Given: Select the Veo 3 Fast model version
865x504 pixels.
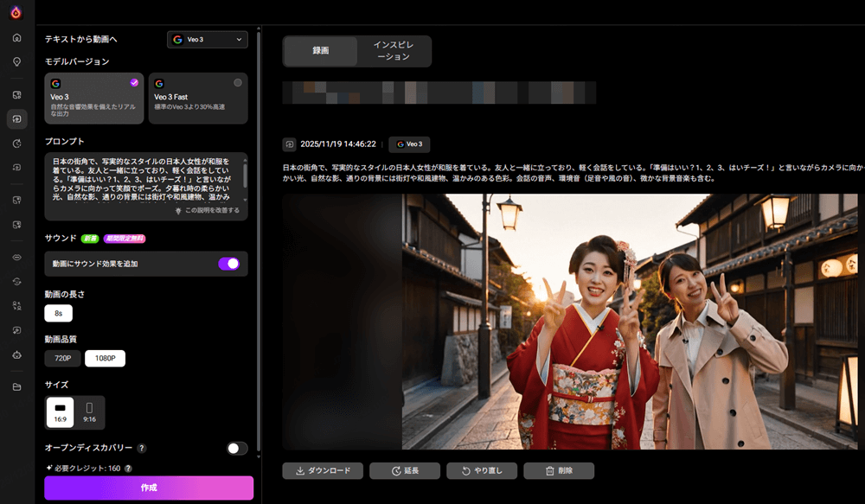Looking at the screenshot, I should (198, 98).
